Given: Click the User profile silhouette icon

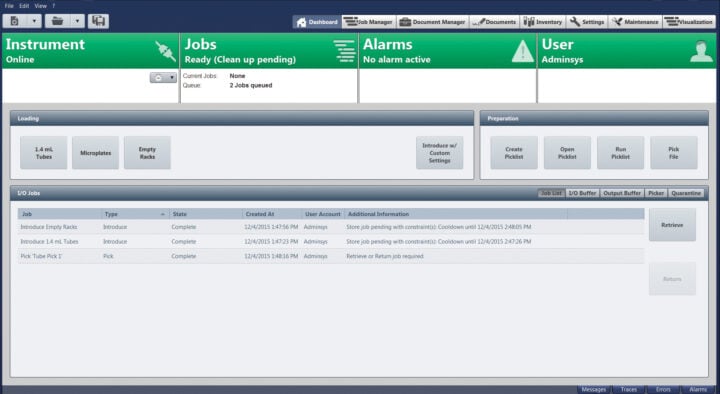Looking at the screenshot, I should pyautogui.click(x=701, y=51).
